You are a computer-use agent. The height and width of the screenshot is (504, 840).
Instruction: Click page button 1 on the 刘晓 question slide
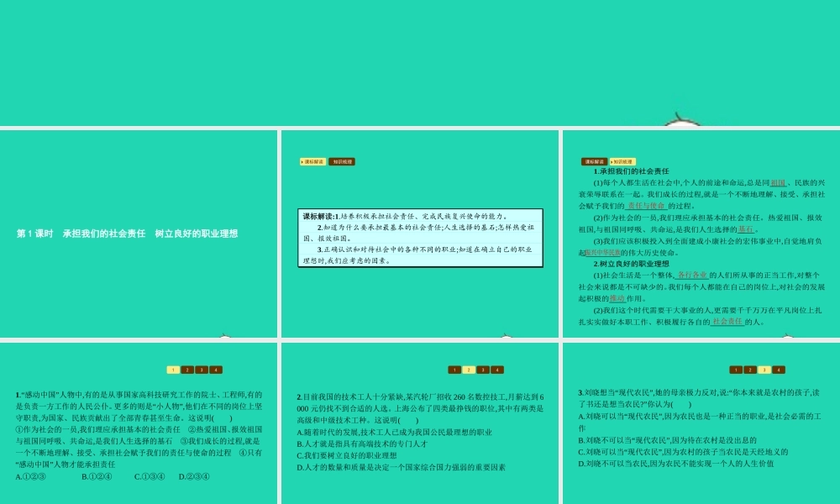click(x=736, y=370)
